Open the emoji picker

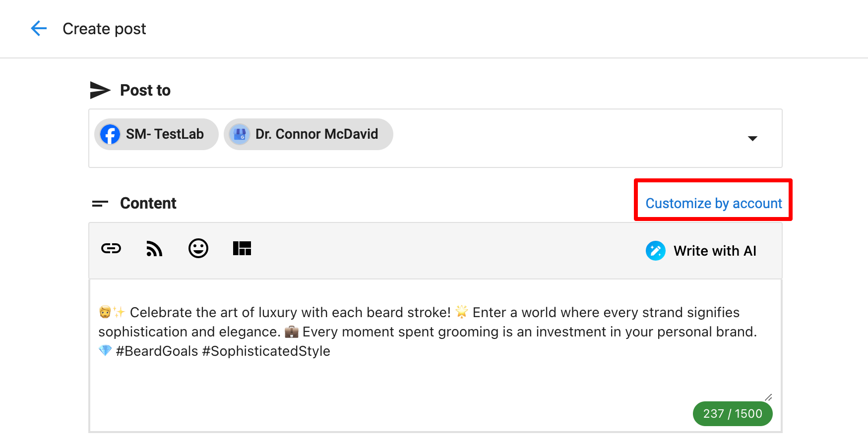point(198,248)
